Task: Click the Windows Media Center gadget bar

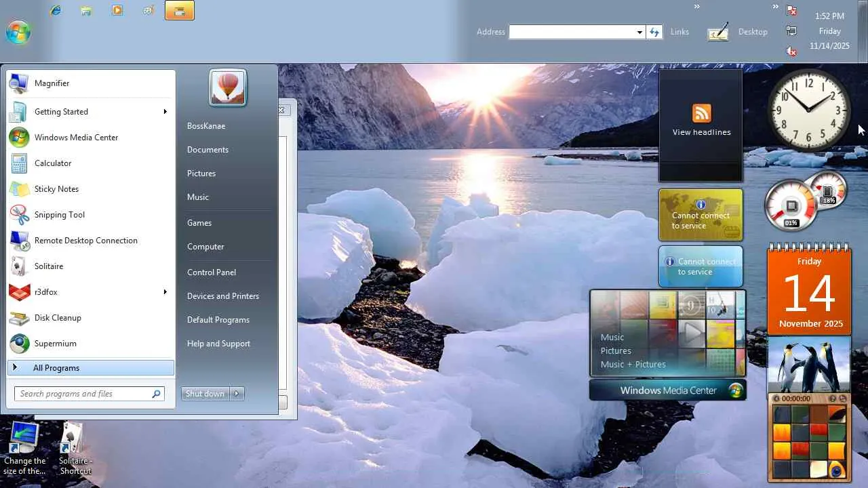Action: coord(668,390)
